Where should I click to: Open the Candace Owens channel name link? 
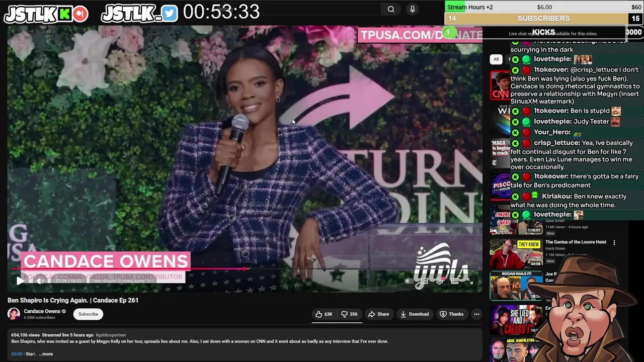42,311
